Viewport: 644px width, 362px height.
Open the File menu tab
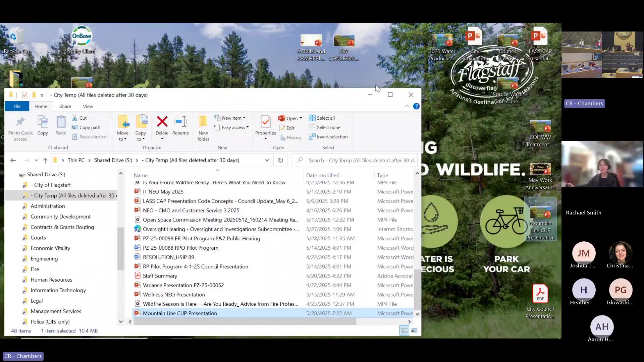(17, 106)
